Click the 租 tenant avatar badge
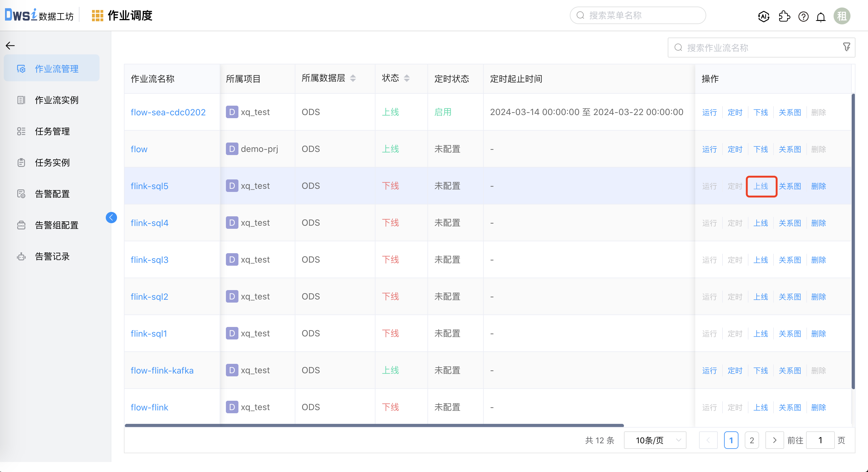Viewport: 868px width, 472px height. 842,16
